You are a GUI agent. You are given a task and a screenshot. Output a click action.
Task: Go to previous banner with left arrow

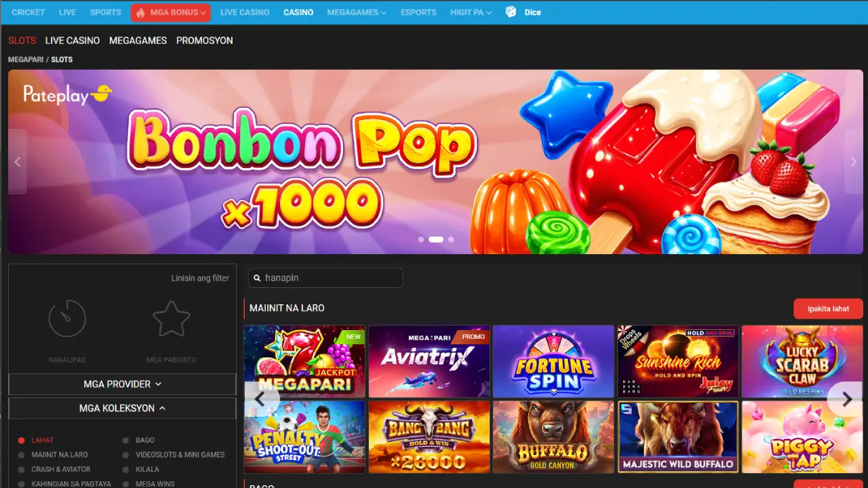(x=18, y=162)
